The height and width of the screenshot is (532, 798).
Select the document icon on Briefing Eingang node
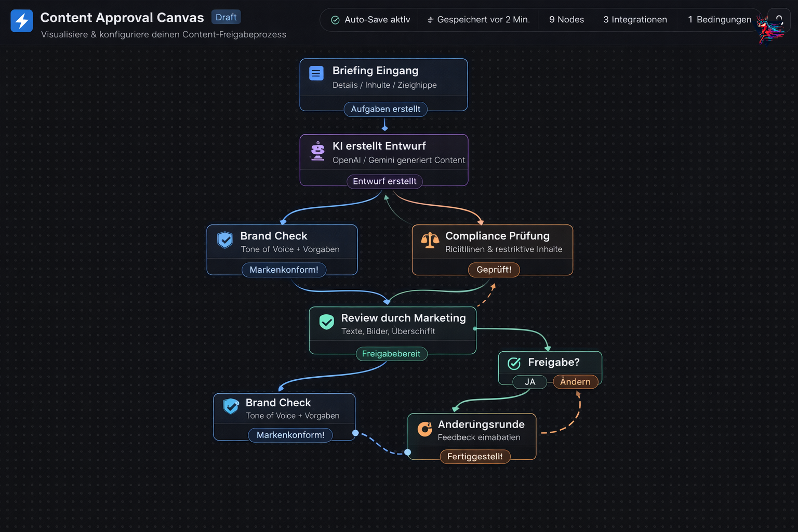[x=316, y=73]
